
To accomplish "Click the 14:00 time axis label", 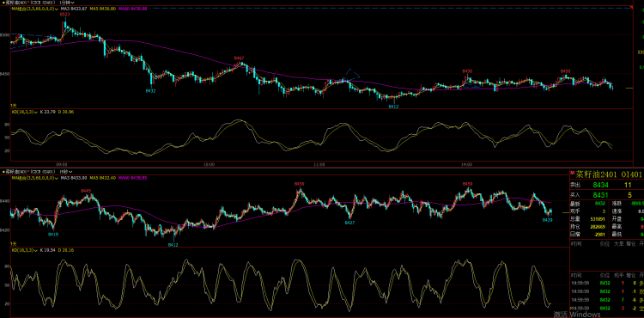I will pos(466,164).
